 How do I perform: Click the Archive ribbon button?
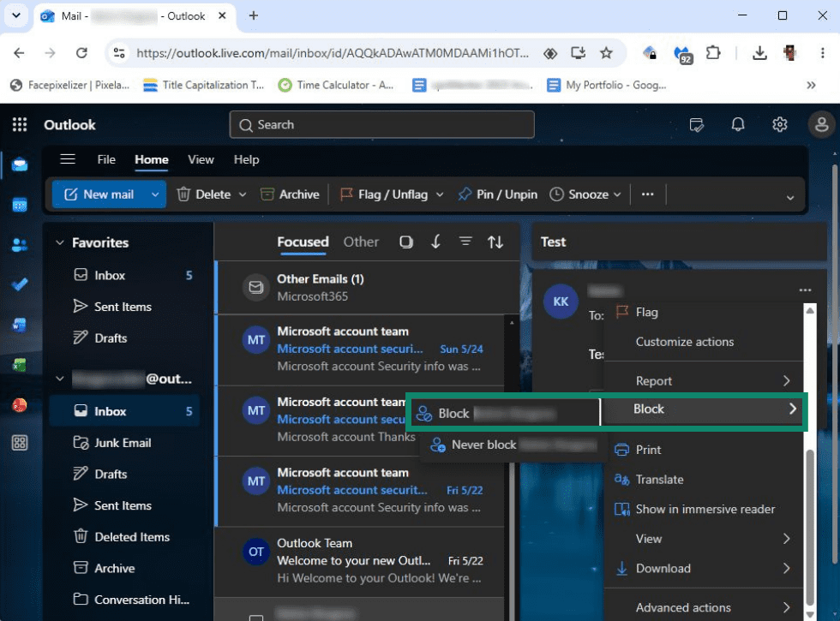tap(290, 194)
